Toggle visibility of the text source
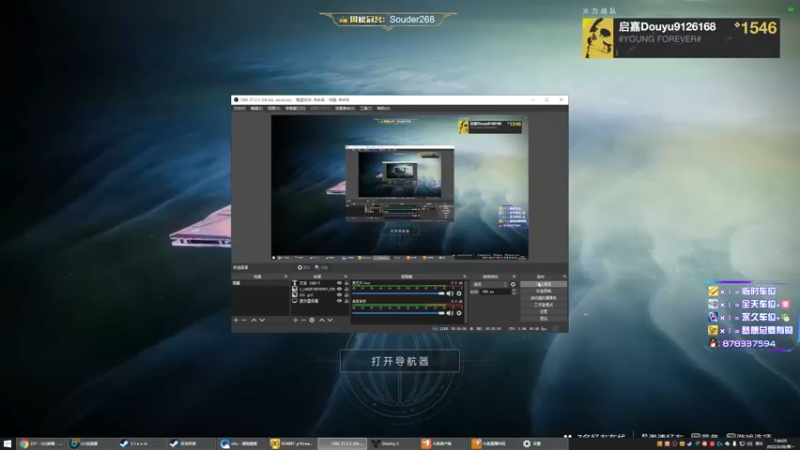 coord(339,283)
